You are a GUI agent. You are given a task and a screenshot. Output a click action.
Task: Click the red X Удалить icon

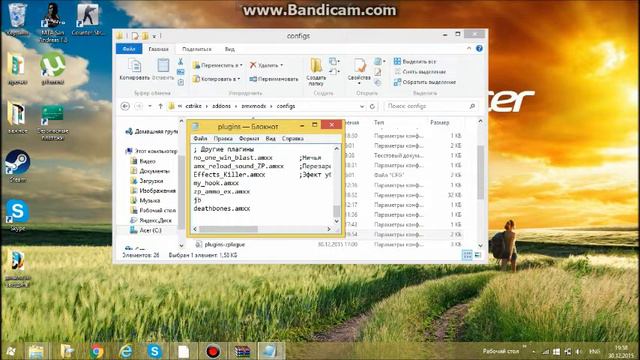[253, 65]
